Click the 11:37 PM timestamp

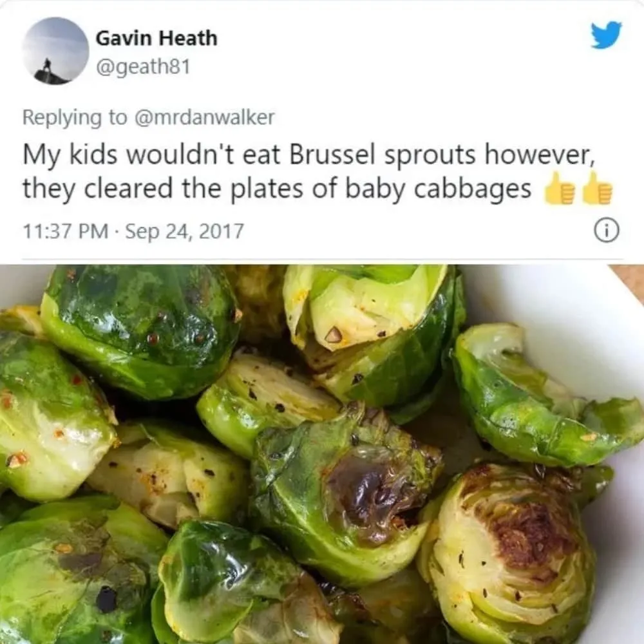(66, 231)
